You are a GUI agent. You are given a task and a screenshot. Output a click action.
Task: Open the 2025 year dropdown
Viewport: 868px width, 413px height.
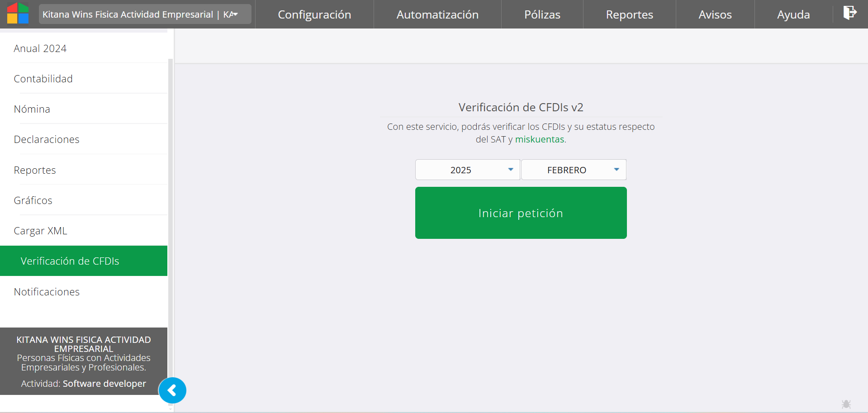467,170
